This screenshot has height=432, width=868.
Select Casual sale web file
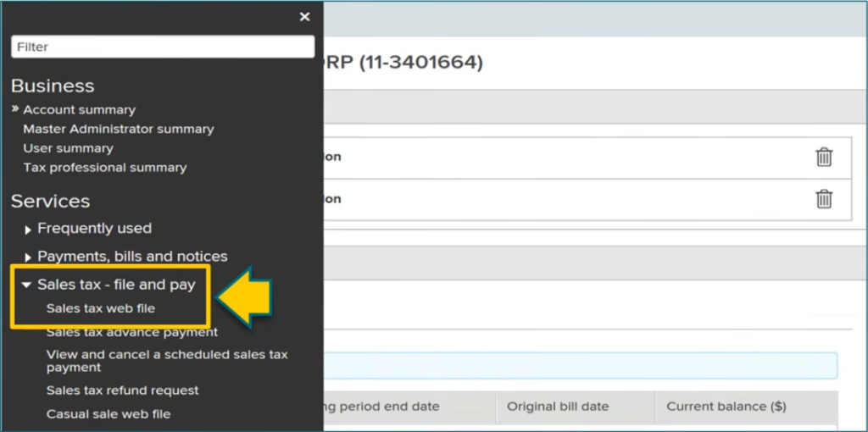(x=108, y=413)
